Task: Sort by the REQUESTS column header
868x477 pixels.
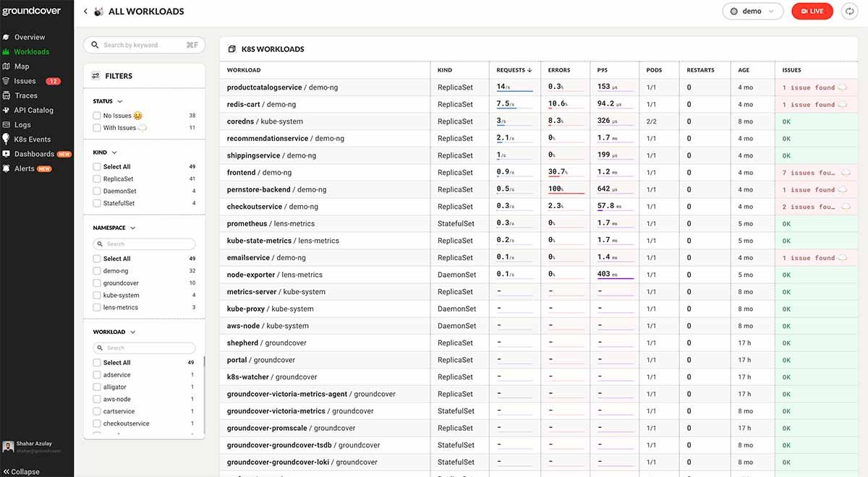Action: pos(514,70)
